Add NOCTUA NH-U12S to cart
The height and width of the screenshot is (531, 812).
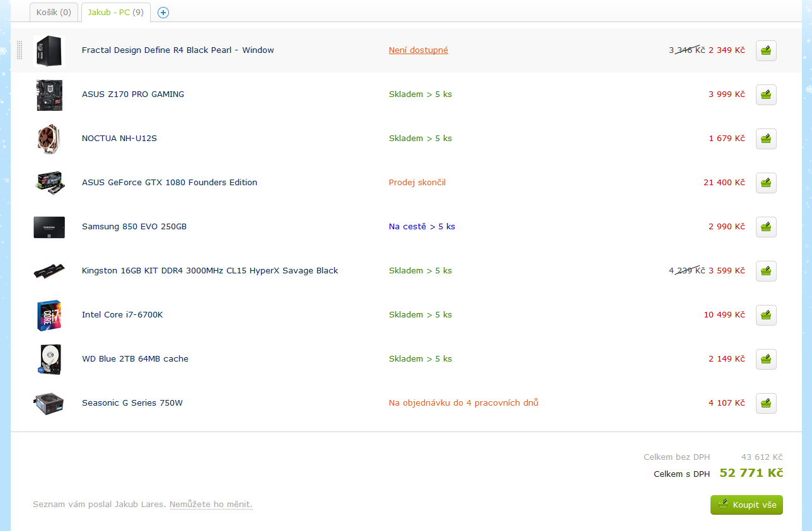pos(766,139)
